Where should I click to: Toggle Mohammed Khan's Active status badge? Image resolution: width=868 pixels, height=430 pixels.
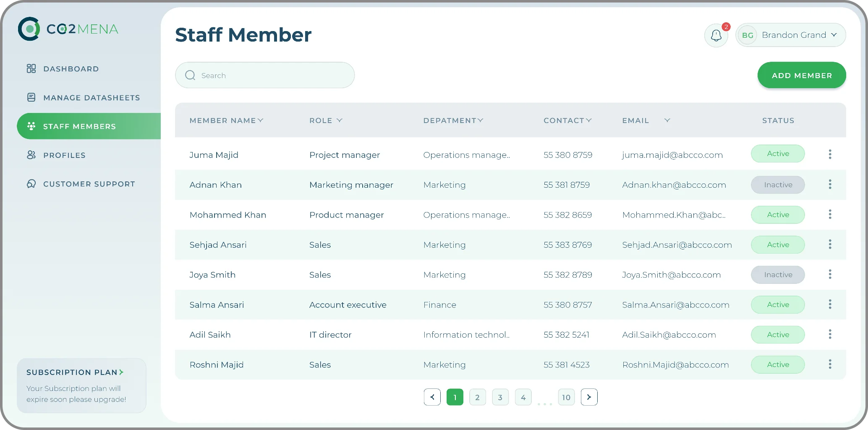(x=777, y=215)
